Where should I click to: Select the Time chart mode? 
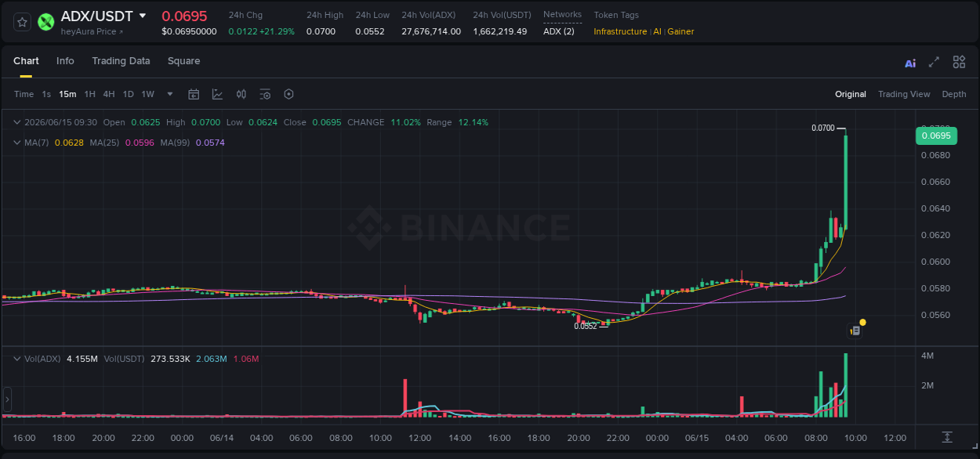(24, 94)
